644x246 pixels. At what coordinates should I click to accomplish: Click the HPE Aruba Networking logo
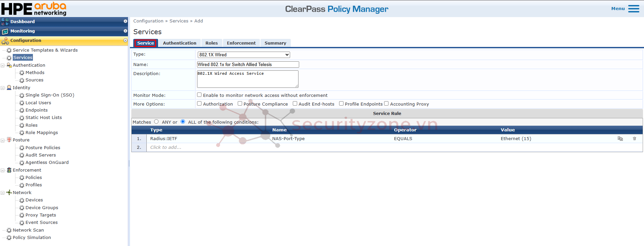(34, 9)
